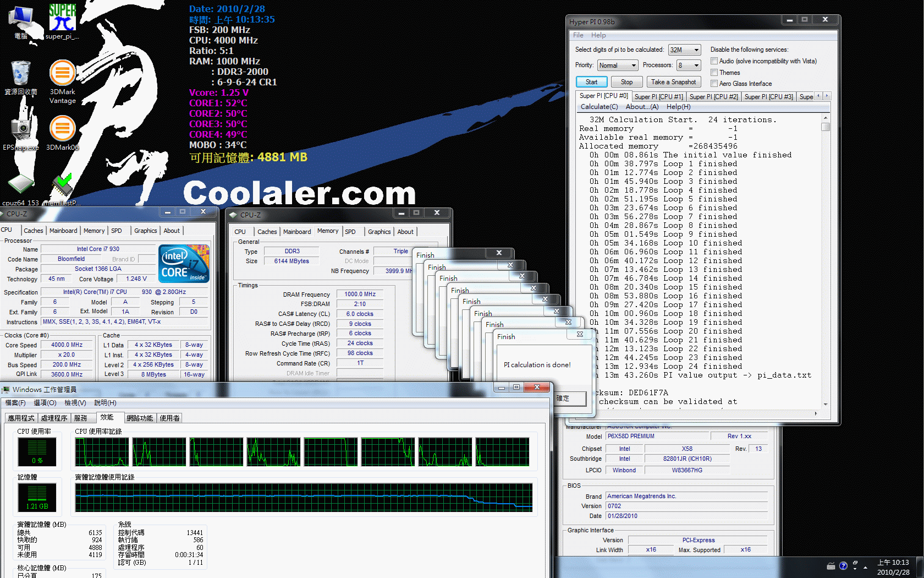924x578 pixels.
Task: Click BIOS Version 0702 field
Action: [686, 506]
